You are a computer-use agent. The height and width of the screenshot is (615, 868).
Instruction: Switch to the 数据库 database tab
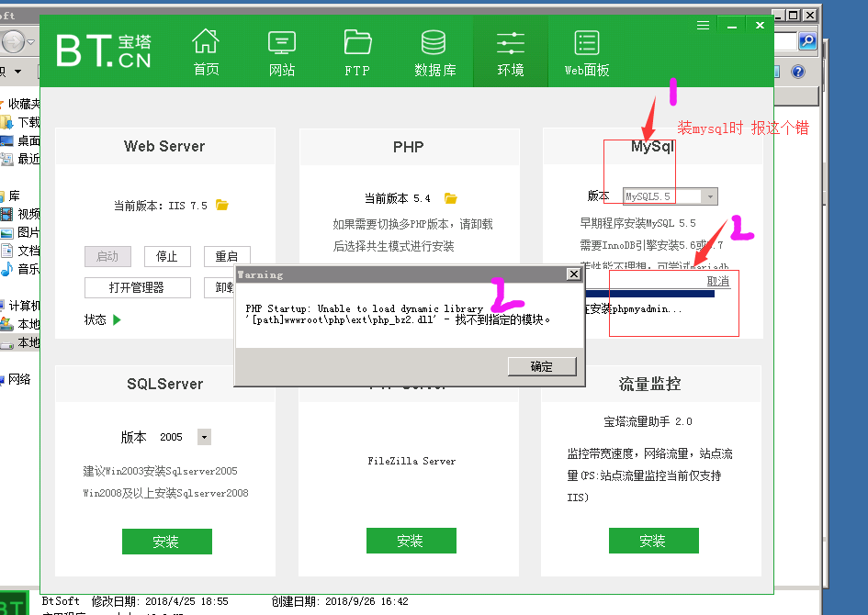click(x=434, y=51)
